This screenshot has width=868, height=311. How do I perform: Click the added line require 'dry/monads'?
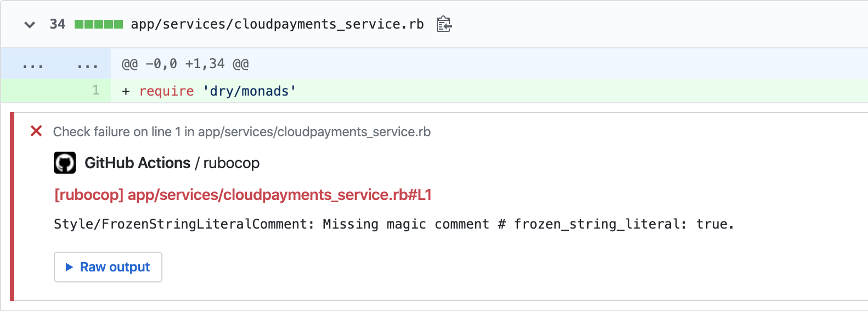[217, 91]
